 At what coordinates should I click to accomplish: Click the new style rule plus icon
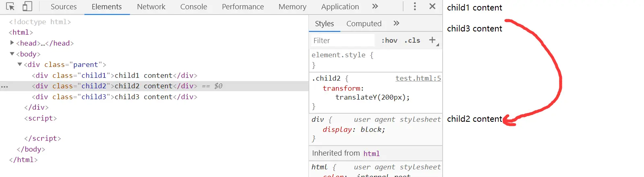click(432, 40)
